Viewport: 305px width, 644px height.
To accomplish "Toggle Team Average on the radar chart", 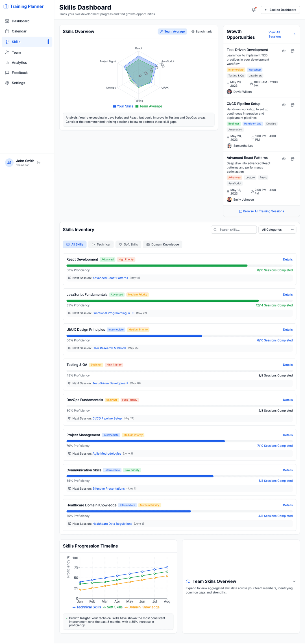I will [x=172, y=32].
